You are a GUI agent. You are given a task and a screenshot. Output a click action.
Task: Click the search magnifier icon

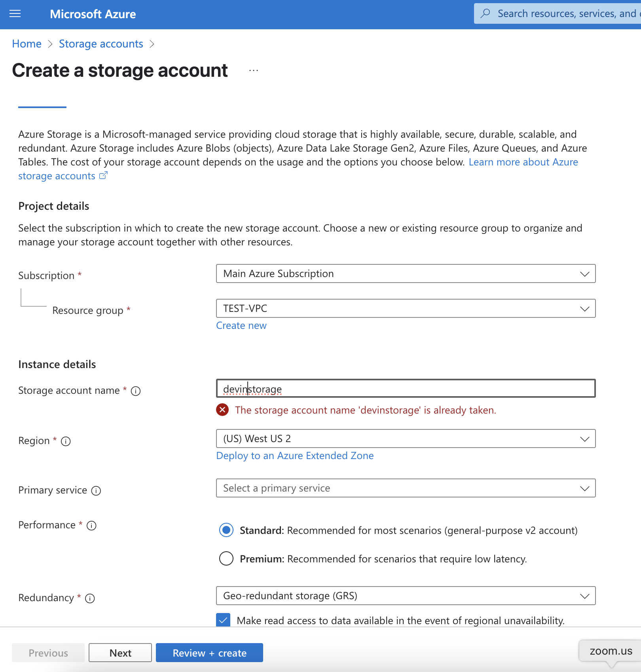485,13
